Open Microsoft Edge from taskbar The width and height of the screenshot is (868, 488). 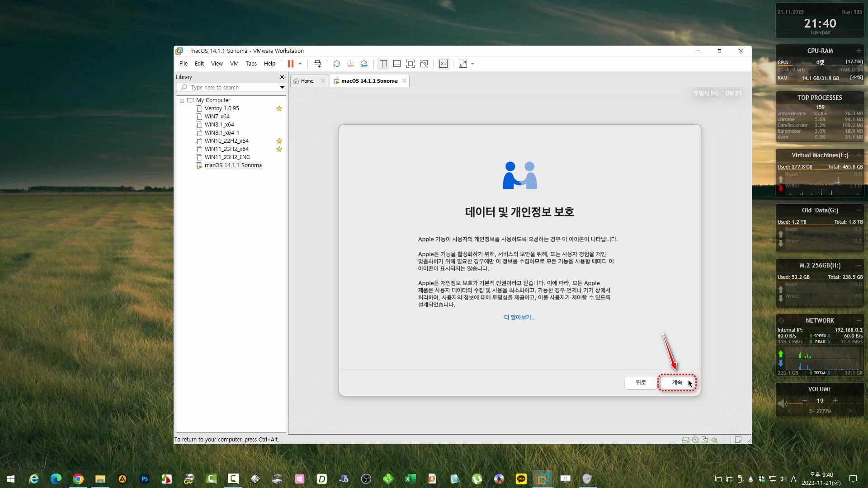tap(56, 479)
